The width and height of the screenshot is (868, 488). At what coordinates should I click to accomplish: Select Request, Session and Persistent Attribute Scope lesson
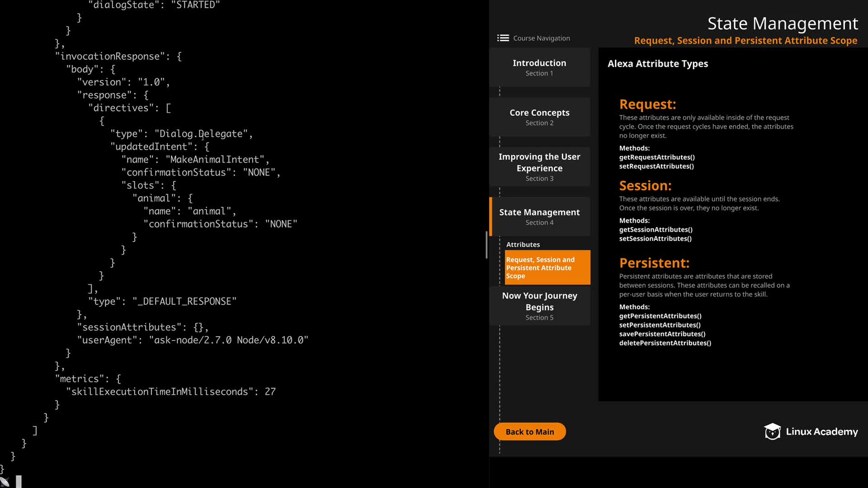(x=547, y=267)
